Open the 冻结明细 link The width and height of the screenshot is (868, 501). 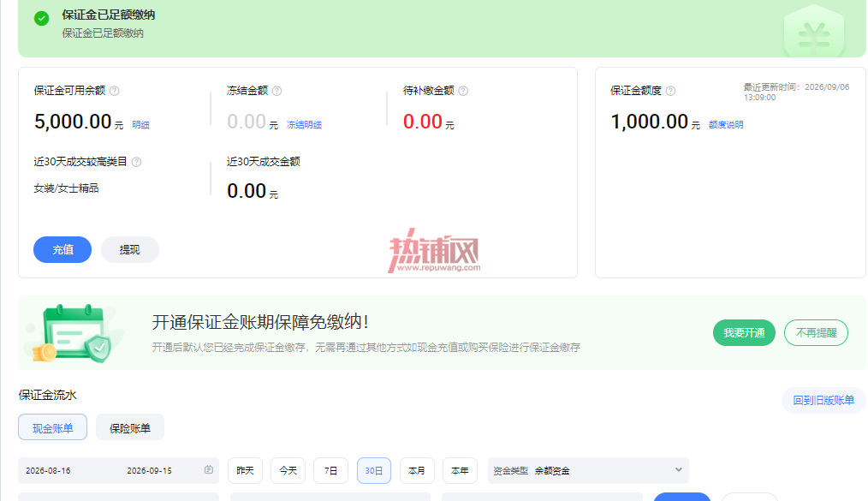click(304, 125)
